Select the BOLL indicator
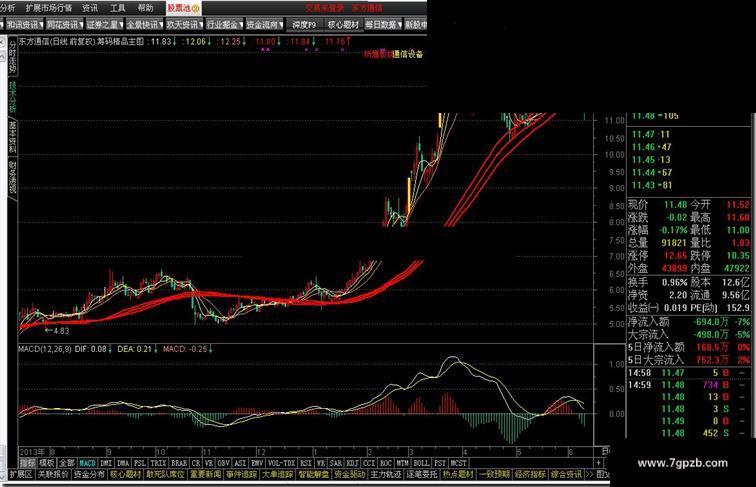 pyautogui.click(x=421, y=463)
